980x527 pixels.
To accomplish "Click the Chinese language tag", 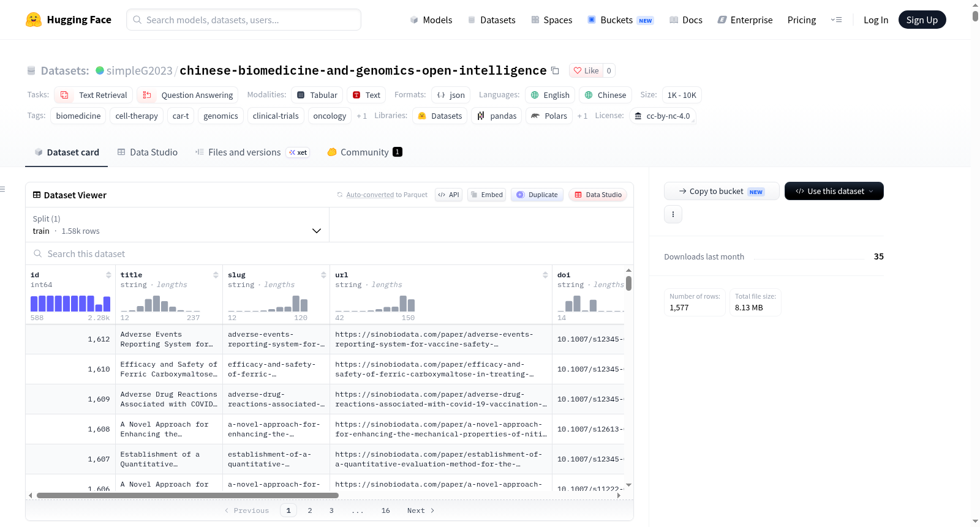I will (x=605, y=95).
